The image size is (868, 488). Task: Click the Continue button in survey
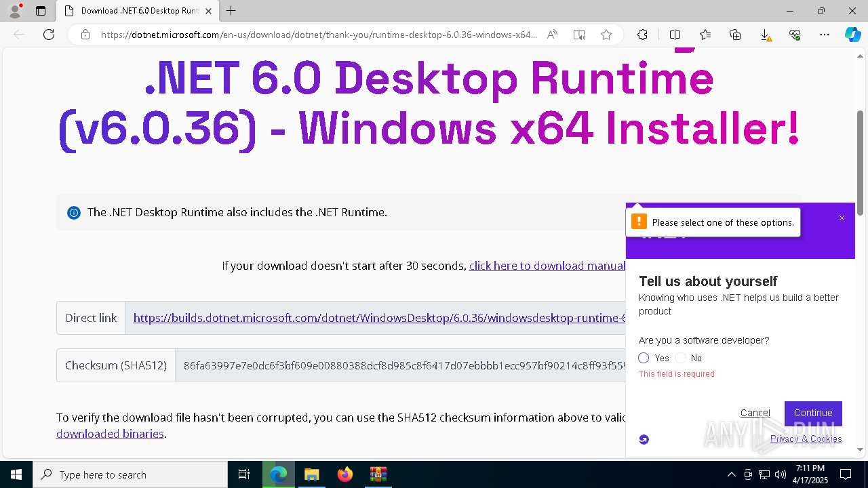point(813,413)
